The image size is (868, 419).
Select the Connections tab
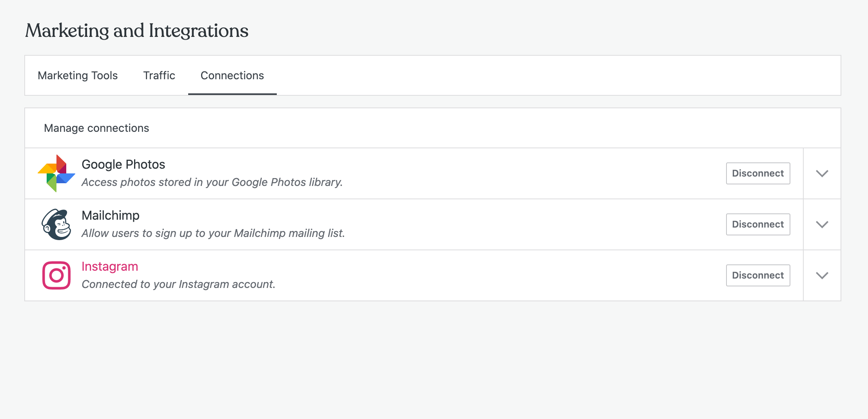232,75
